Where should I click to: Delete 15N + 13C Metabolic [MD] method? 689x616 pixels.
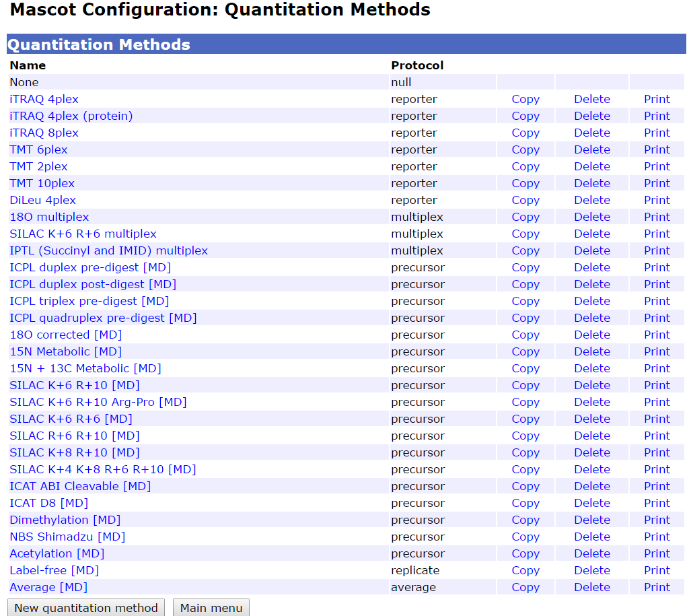click(592, 368)
